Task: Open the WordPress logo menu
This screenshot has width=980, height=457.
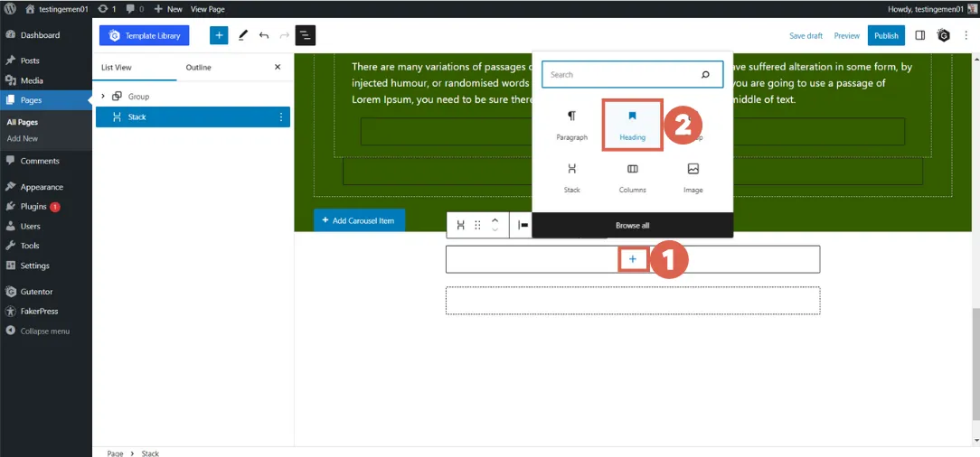Action: coord(10,9)
